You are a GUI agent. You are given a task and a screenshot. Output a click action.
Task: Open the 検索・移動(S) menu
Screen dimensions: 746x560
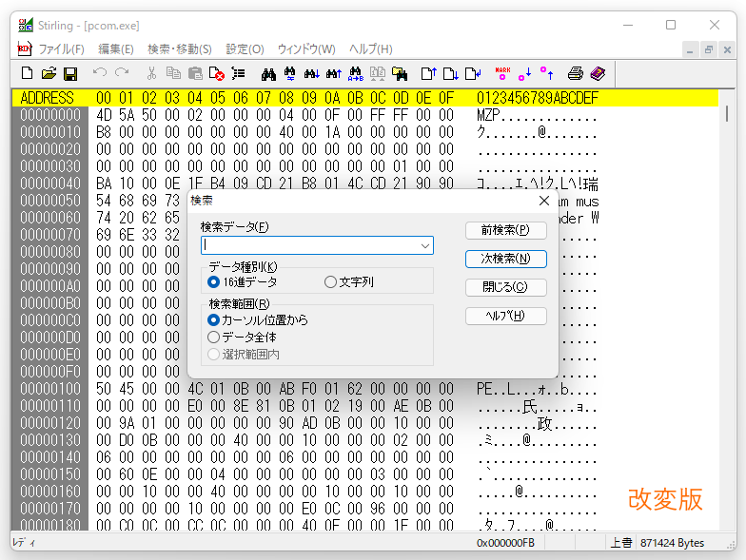[179, 49]
